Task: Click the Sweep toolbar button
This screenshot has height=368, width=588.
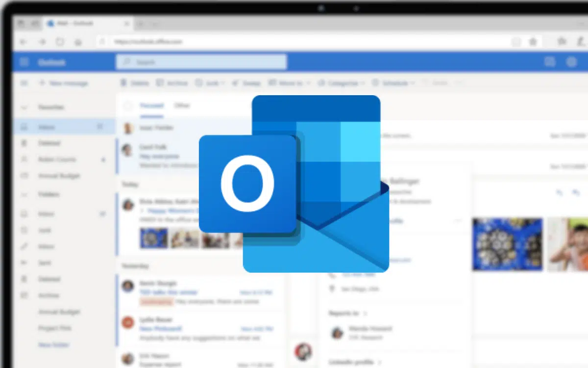Action: click(x=246, y=83)
